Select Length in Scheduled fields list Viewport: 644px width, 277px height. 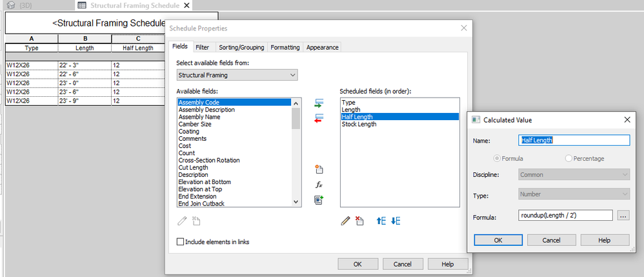(x=399, y=110)
